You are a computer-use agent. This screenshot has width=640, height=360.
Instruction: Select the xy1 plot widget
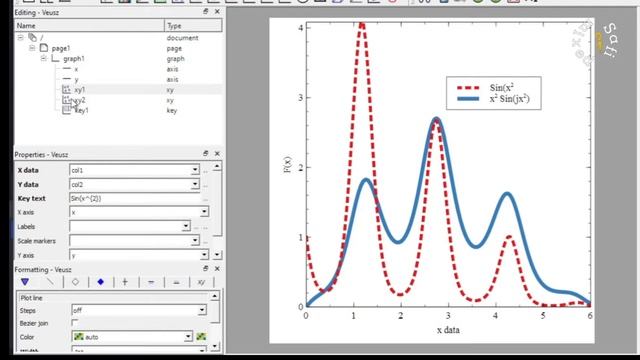coord(118,89)
